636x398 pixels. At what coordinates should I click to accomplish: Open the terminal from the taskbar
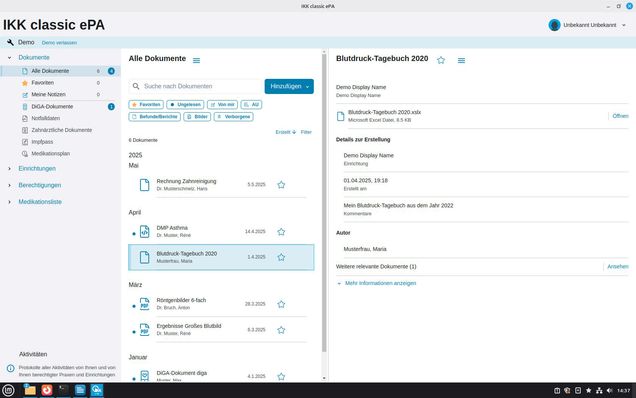[x=63, y=390]
